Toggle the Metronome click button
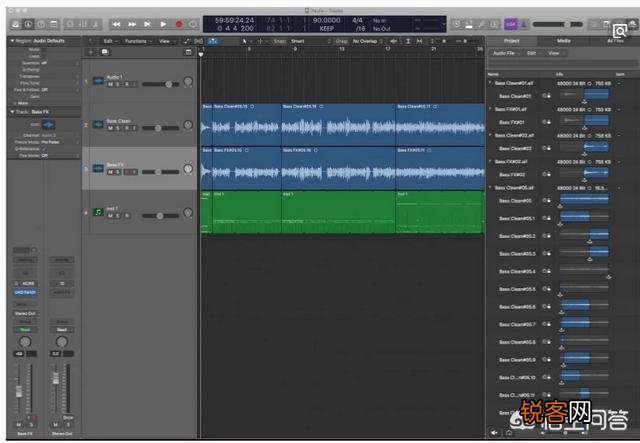 coord(523,24)
